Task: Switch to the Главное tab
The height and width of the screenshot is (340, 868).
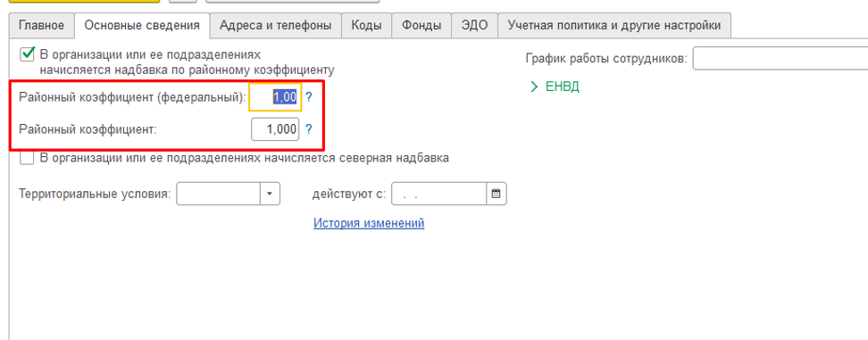Action: pyautogui.click(x=41, y=25)
